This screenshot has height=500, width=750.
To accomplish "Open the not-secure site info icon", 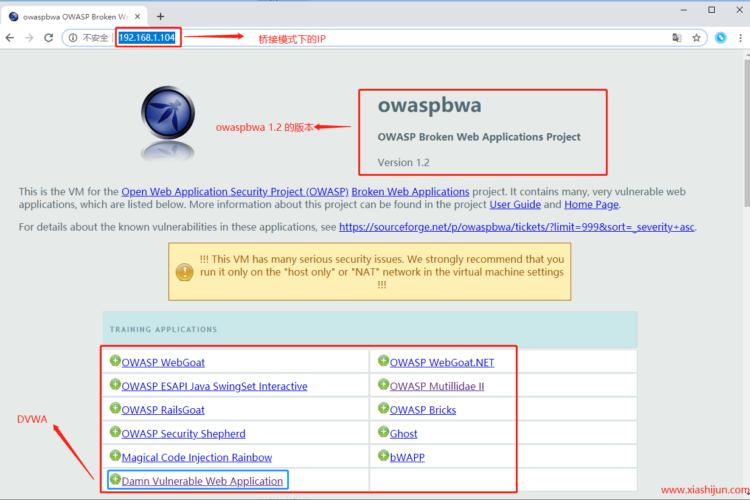I will coord(73,38).
